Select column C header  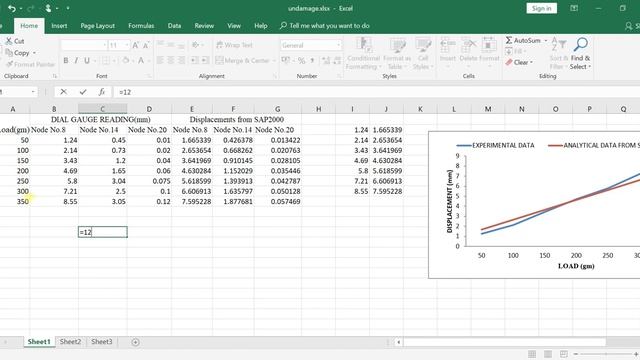102,109
